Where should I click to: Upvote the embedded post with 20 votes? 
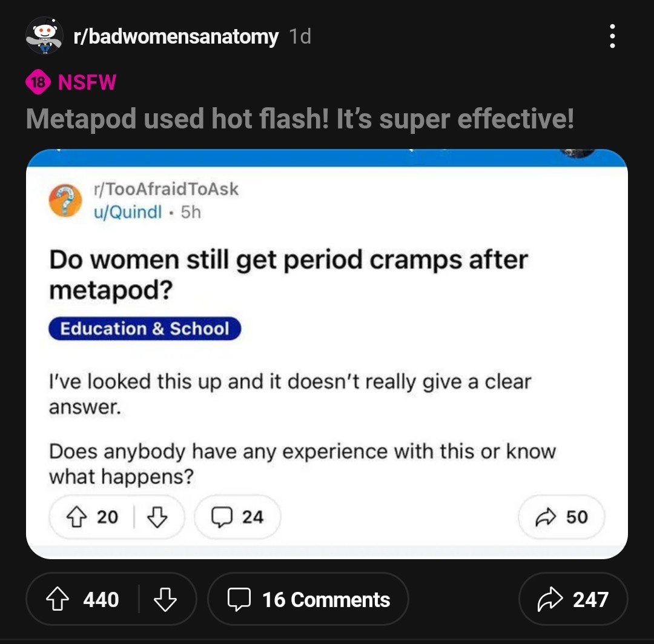click(x=76, y=517)
